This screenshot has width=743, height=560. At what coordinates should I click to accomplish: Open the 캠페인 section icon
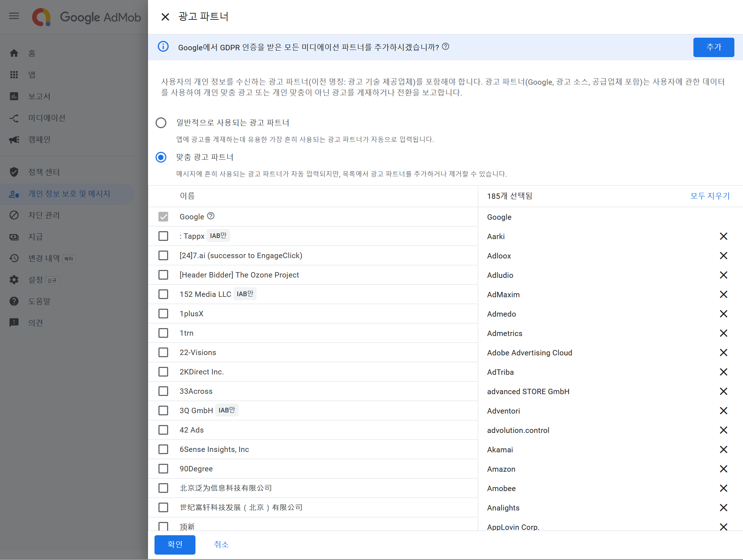click(14, 140)
